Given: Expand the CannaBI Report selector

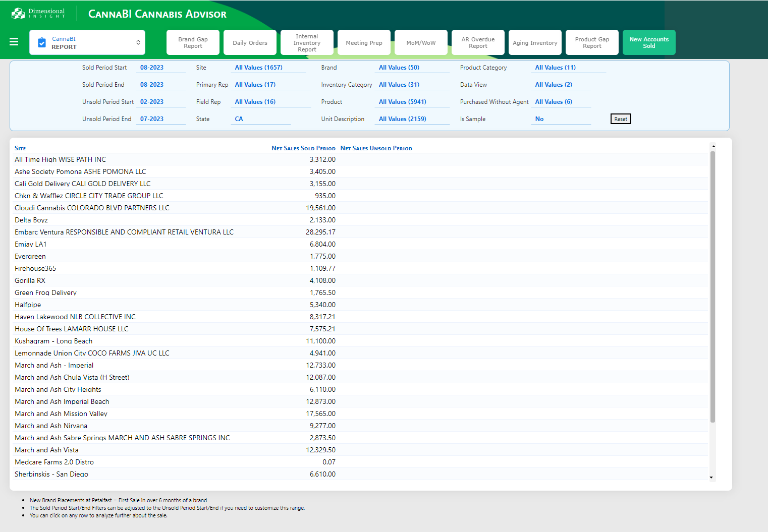Looking at the screenshot, I should (138, 42).
